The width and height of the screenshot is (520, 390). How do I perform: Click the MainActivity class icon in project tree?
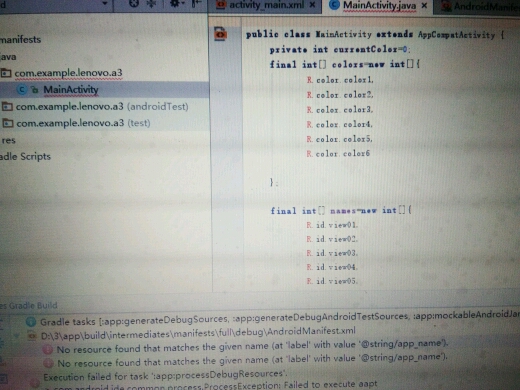click(x=22, y=89)
